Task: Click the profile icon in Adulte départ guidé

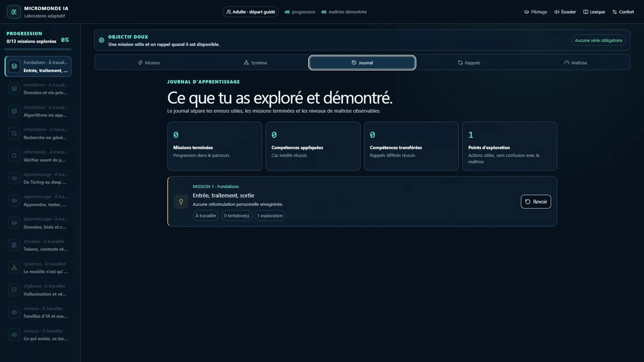Action: 229,12
